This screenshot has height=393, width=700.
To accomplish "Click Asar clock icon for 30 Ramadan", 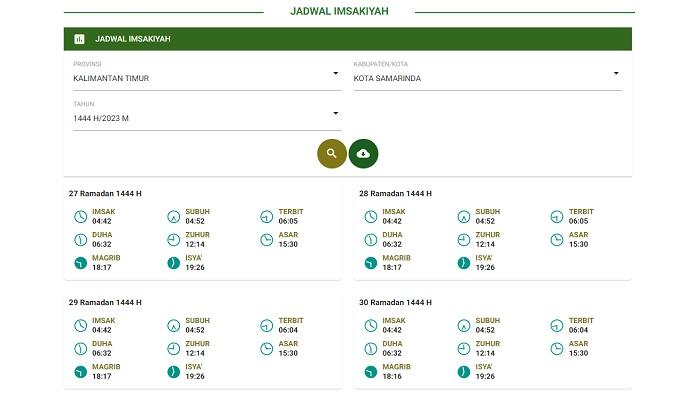I will click(x=557, y=349).
